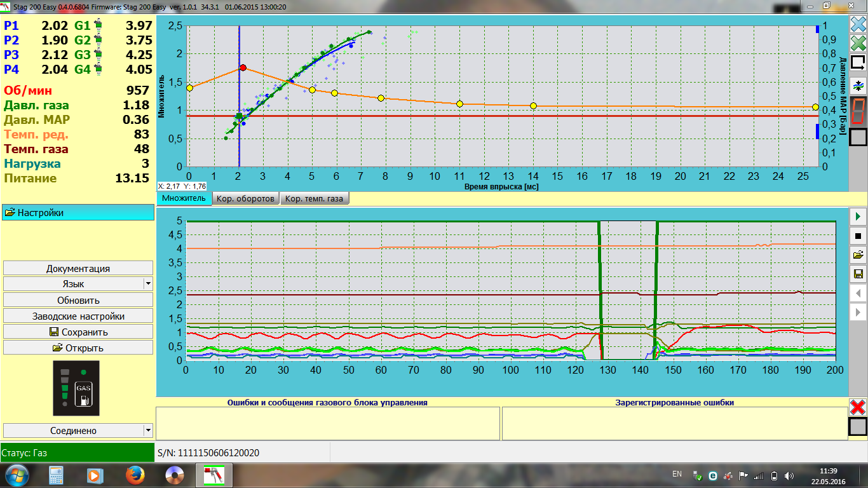
Task: Click the Заводские настройки button
Action: 78,316
